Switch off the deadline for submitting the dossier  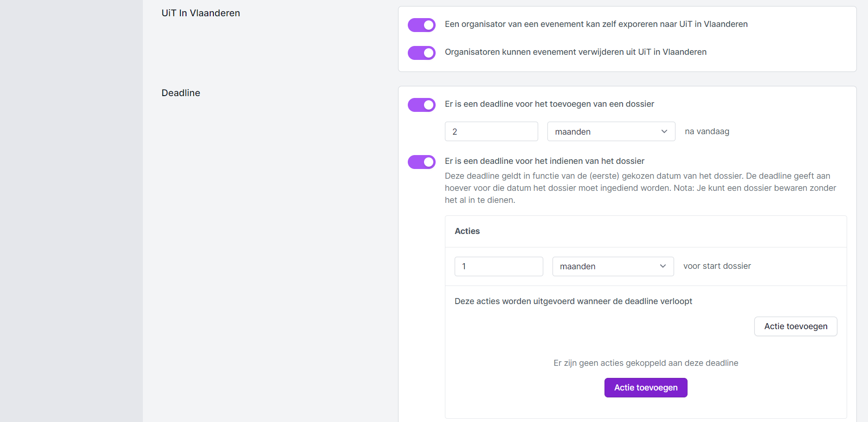[421, 162]
